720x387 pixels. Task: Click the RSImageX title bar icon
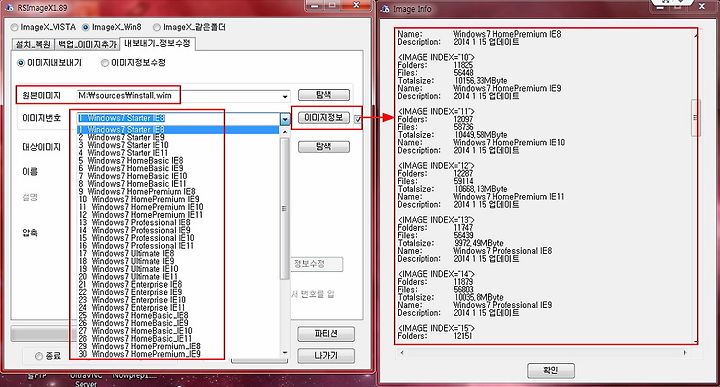coord(10,8)
